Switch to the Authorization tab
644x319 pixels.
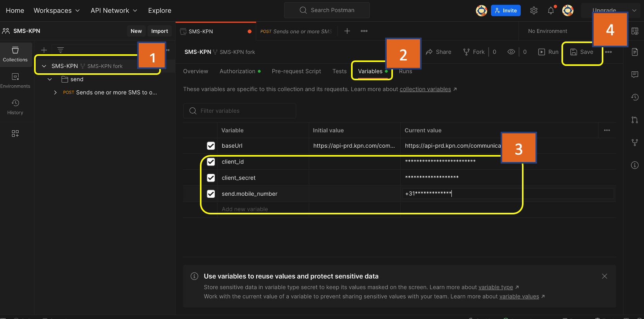coord(240,71)
